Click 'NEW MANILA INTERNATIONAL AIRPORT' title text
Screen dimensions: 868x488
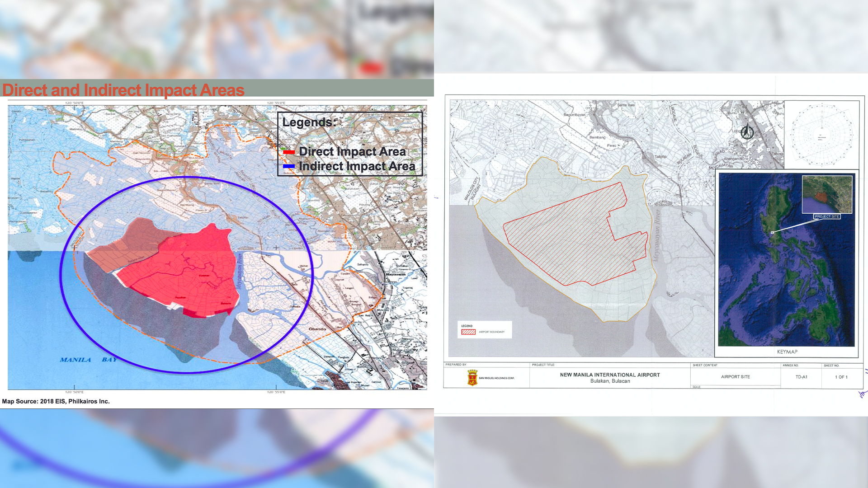click(610, 375)
